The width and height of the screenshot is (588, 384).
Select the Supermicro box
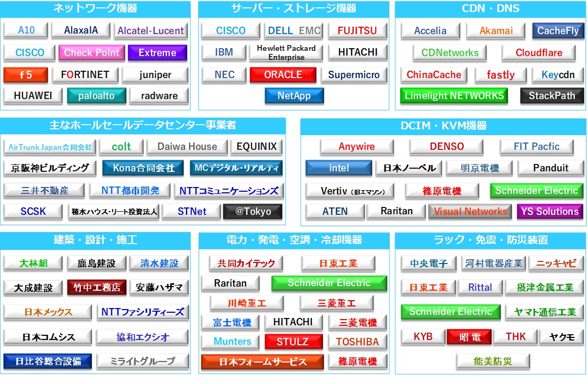[354, 75]
